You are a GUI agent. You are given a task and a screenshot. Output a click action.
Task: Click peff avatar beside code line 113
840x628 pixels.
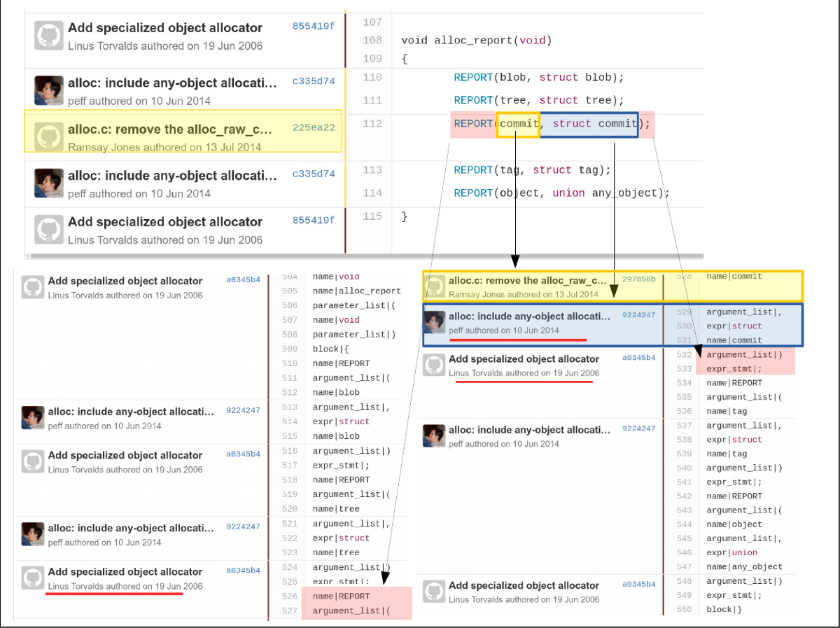point(49,183)
